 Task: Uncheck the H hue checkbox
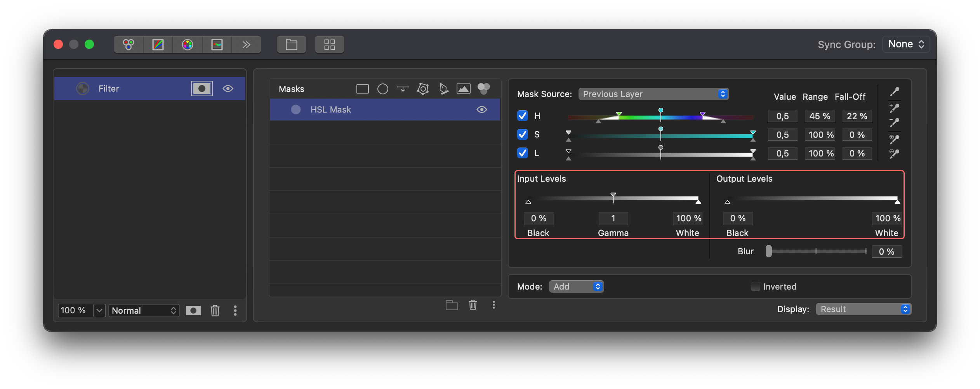pos(522,116)
